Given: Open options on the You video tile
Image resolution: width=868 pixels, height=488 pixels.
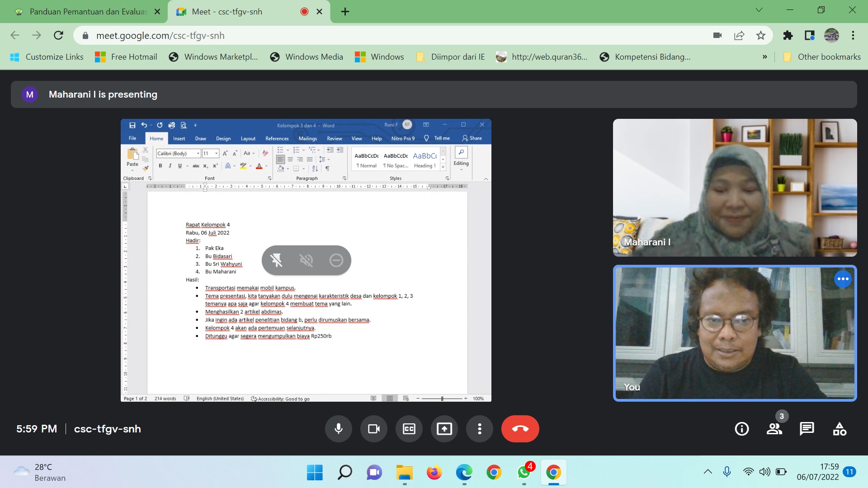Looking at the screenshot, I should (843, 279).
